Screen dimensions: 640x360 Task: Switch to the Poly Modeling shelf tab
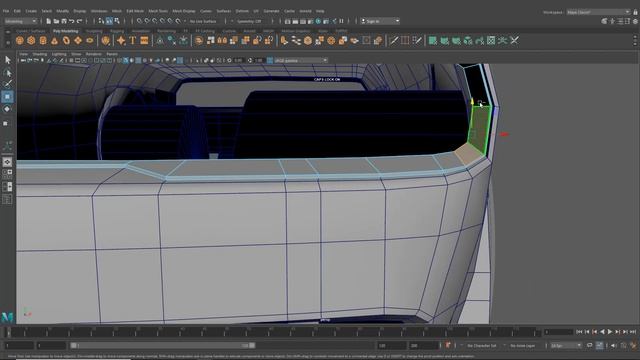click(x=65, y=31)
